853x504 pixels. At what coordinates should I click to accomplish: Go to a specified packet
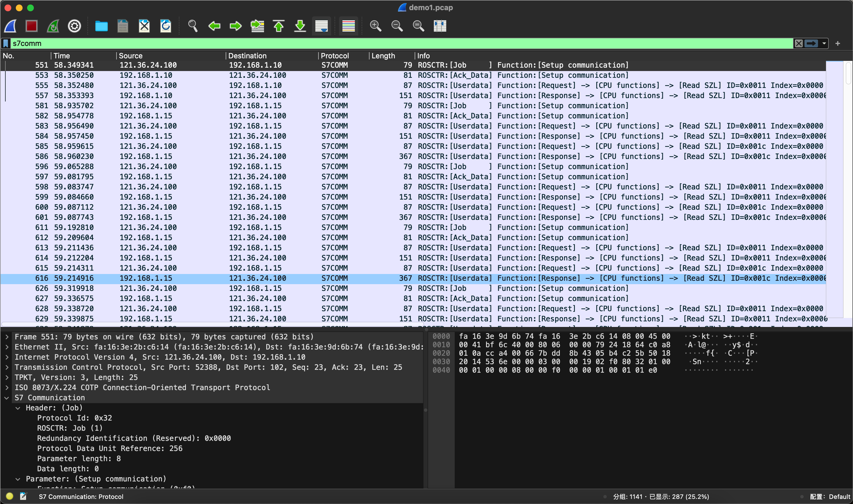coord(257,26)
